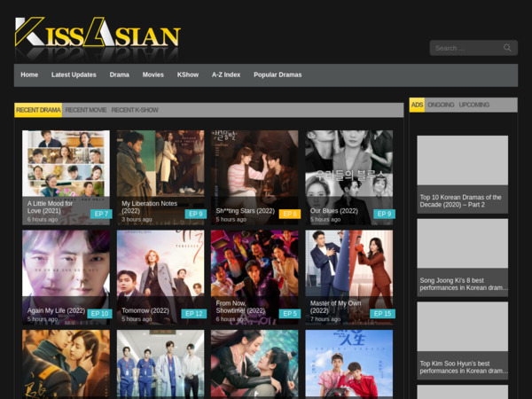This screenshot has width=532, height=399.
Task: Open Top Kim Soo Hyun's best performances article
Action: [x=464, y=367]
